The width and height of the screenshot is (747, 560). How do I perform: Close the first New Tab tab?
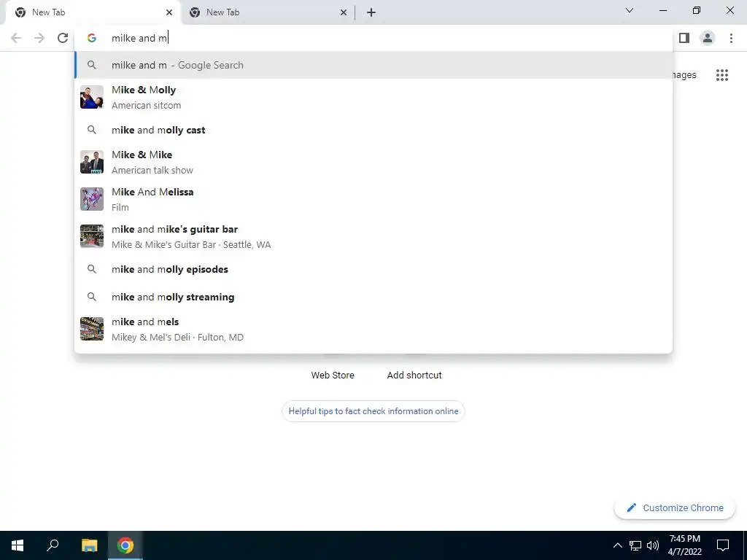[x=169, y=12]
